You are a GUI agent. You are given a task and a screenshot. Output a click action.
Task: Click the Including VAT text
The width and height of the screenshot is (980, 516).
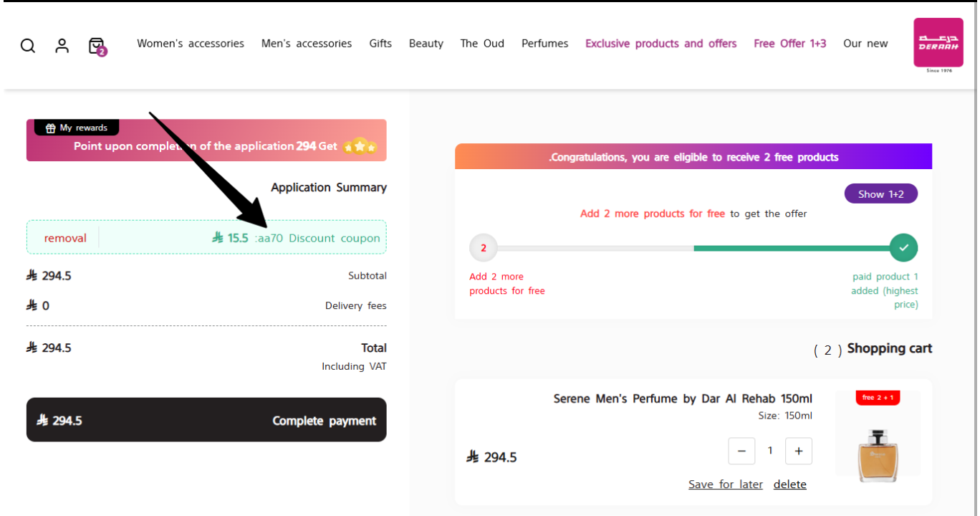[x=354, y=366]
